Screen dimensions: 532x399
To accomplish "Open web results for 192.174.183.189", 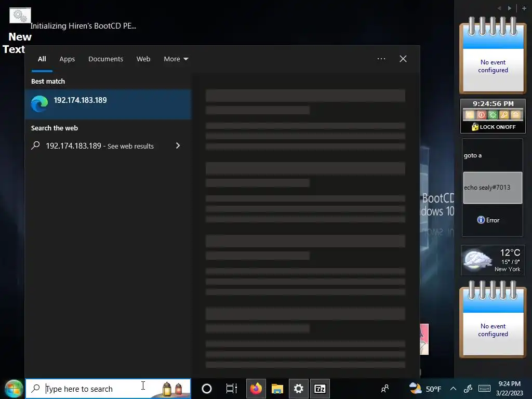I will 108,146.
